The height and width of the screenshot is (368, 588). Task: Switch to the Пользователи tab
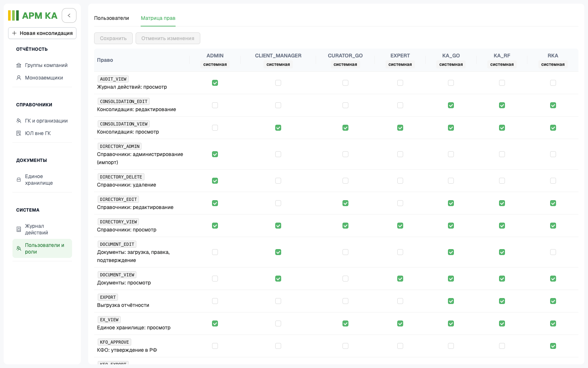pos(111,18)
